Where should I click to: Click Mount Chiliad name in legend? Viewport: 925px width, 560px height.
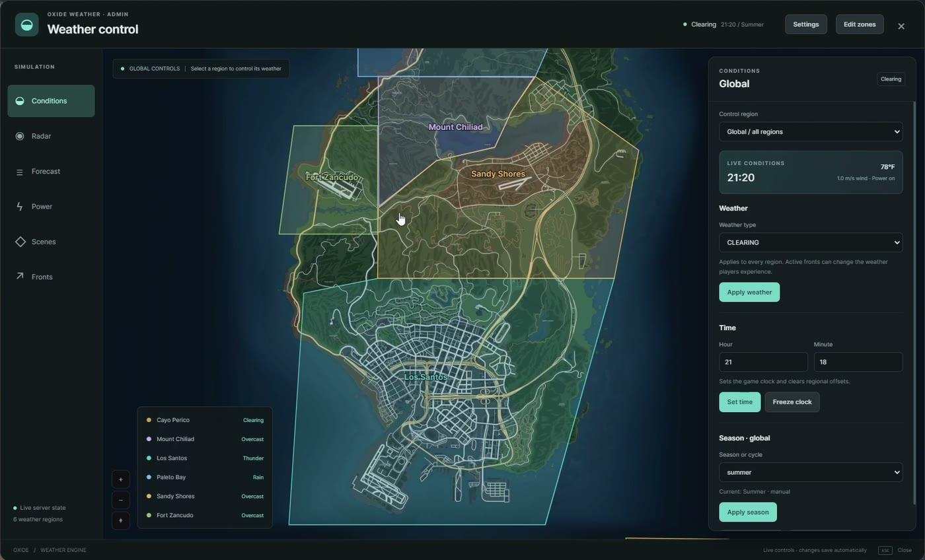[x=175, y=439]
